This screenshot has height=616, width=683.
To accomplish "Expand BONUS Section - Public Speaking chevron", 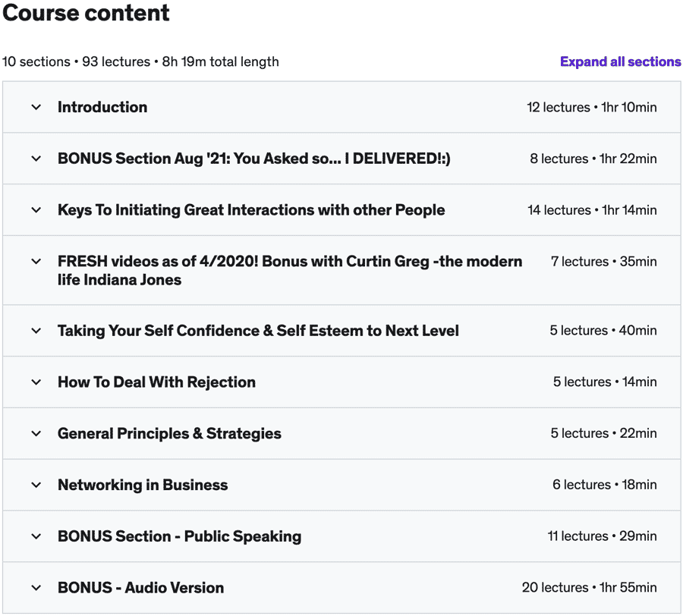I will [36, 536].
